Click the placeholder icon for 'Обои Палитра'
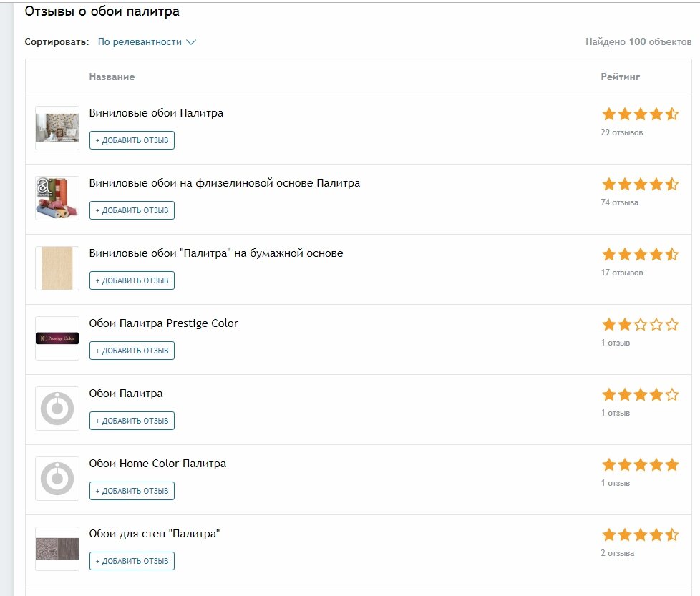The width and height of the screenshot is (700, 596). (57, 409)
